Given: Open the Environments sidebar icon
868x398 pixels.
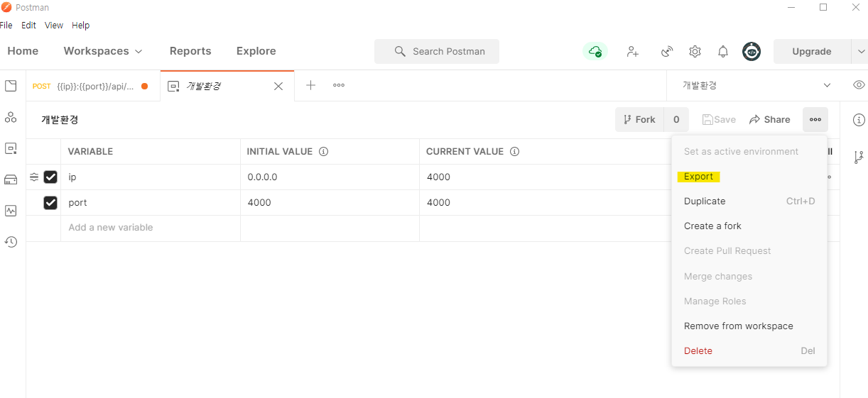Looking at the screenshot, I should pos(11,148).
